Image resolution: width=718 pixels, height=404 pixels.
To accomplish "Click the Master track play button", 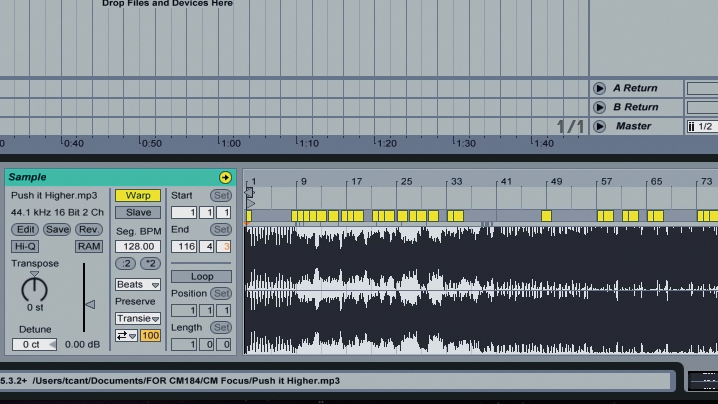I will [599, 126].
